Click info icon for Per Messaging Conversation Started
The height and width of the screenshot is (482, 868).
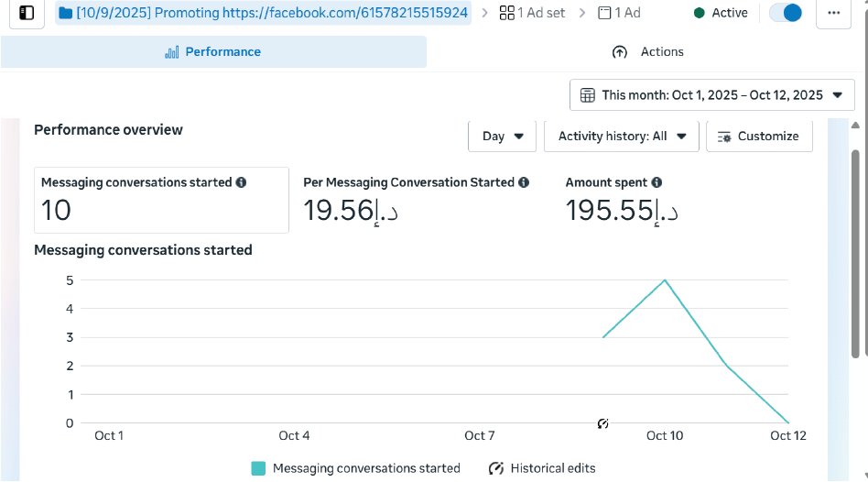pyautogui.click(x=524, y=182)
